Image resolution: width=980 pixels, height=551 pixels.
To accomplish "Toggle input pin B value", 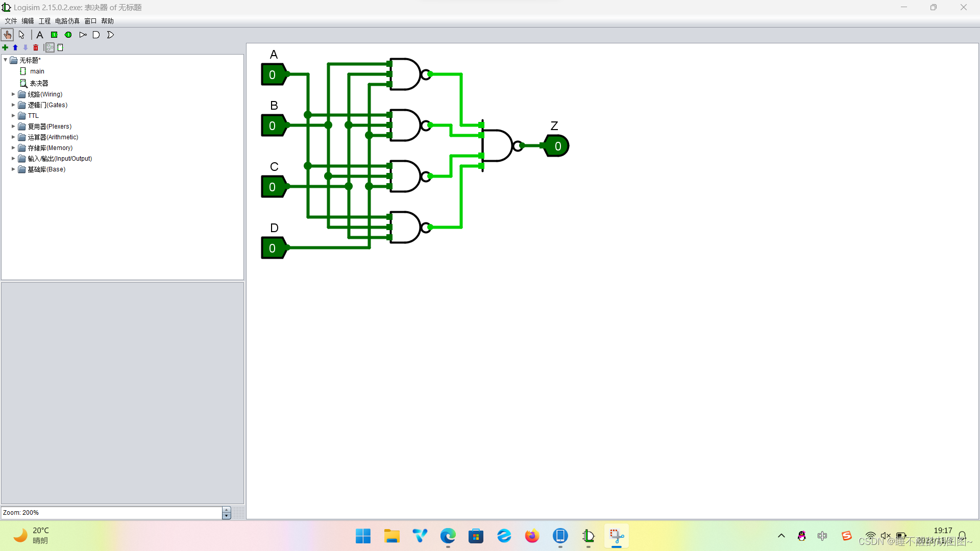I will pos(272,126).
